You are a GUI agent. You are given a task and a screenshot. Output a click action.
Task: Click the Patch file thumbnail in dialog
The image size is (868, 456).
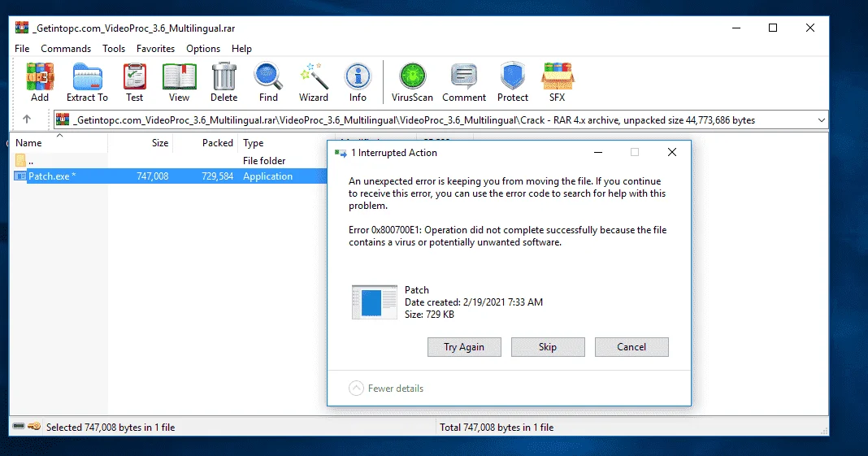click(x=375, y=302)
